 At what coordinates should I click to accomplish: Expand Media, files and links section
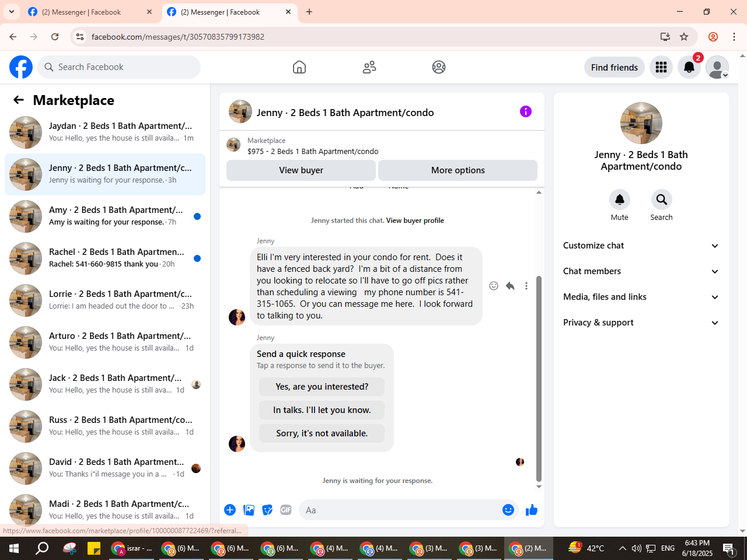[x=641, y=297]
